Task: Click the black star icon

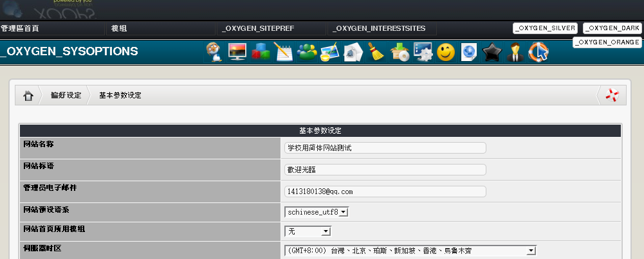Action: point(492,52)
